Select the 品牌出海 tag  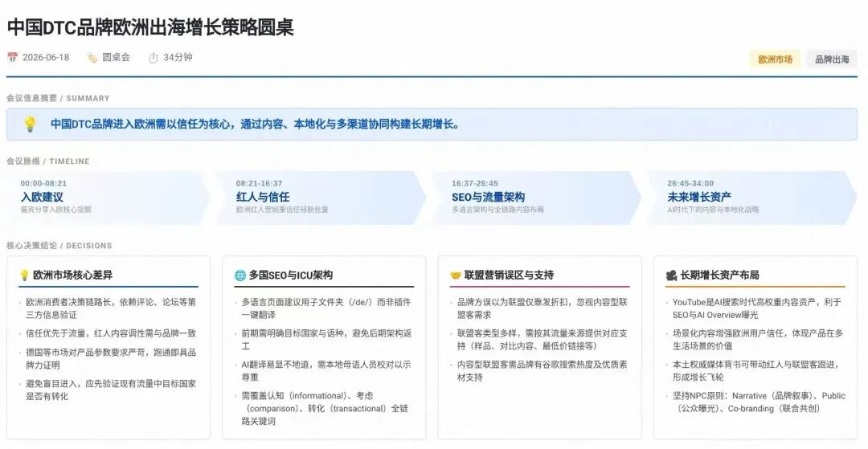[x=832, y=59]
